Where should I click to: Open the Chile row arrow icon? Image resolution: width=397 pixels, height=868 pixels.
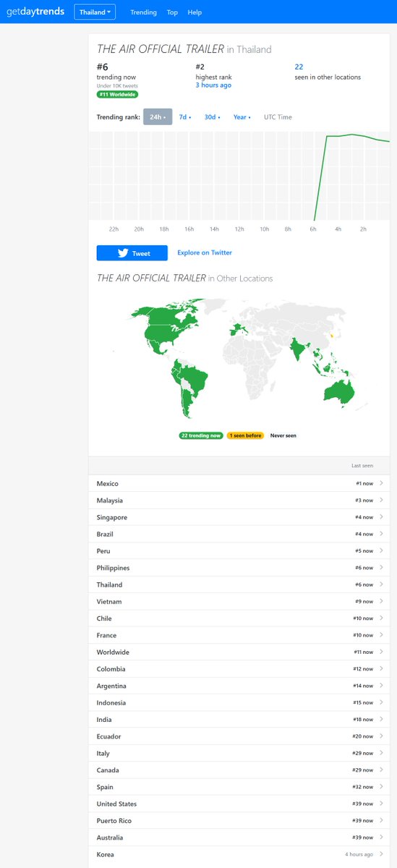tap(381, 618)
